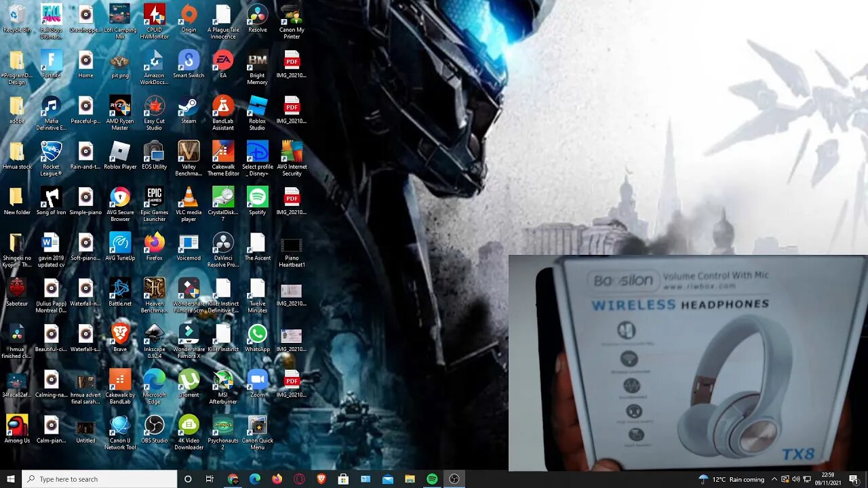
Task: Click the Type here to search box
Action: click(x=100, y=479)
